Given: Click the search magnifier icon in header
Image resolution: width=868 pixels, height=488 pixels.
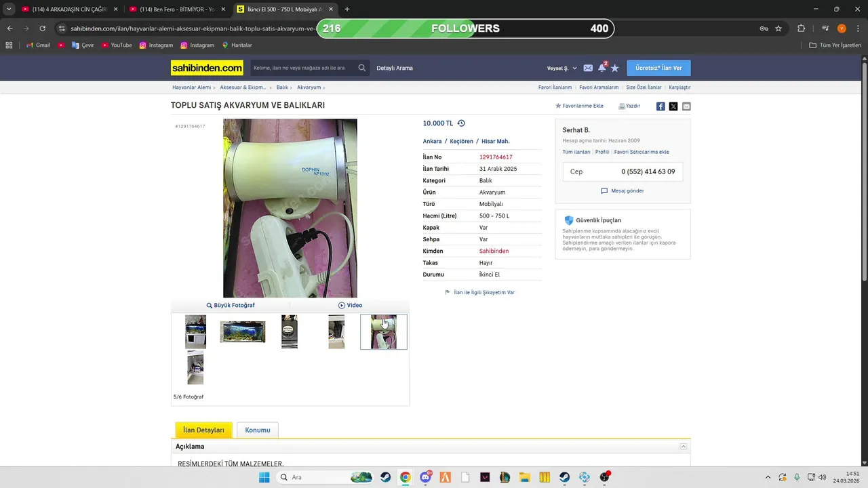Looking at the screenshot, I should tap(362, 68).
